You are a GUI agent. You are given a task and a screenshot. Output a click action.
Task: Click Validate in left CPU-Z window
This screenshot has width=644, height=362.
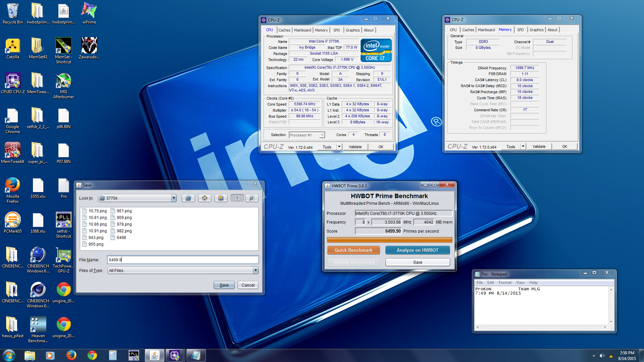pyautogui.click(x=355, y=147)
